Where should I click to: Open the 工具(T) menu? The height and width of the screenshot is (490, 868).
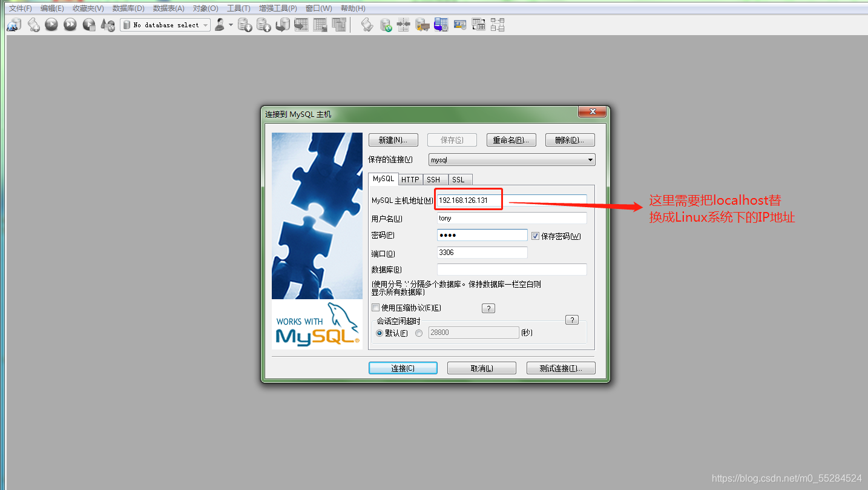click(x=238, y=8)
